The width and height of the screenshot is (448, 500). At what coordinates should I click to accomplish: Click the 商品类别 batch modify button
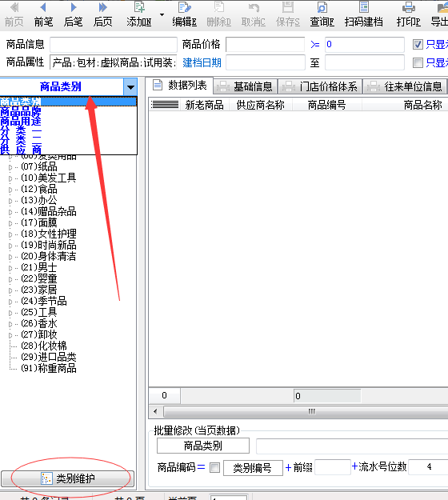click(203, 446)
